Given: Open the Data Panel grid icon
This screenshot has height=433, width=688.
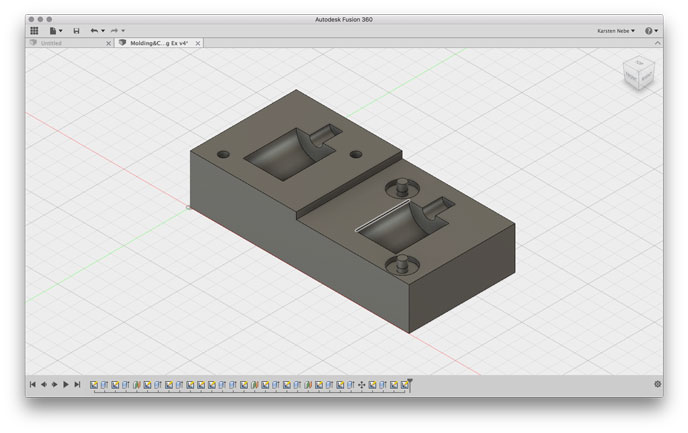Looking at the screenshot, I should point(34,31).
